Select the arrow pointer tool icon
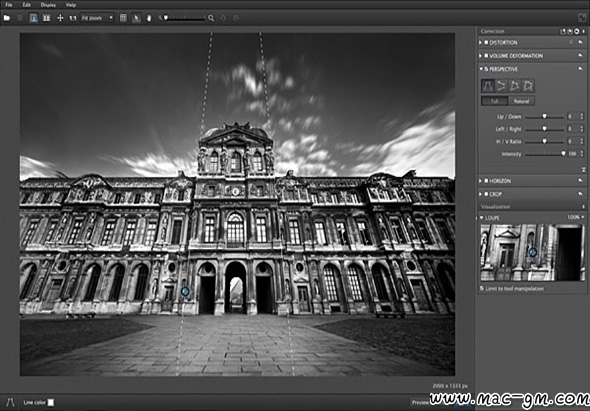590x411 pixels. click(x=136, y=18)
